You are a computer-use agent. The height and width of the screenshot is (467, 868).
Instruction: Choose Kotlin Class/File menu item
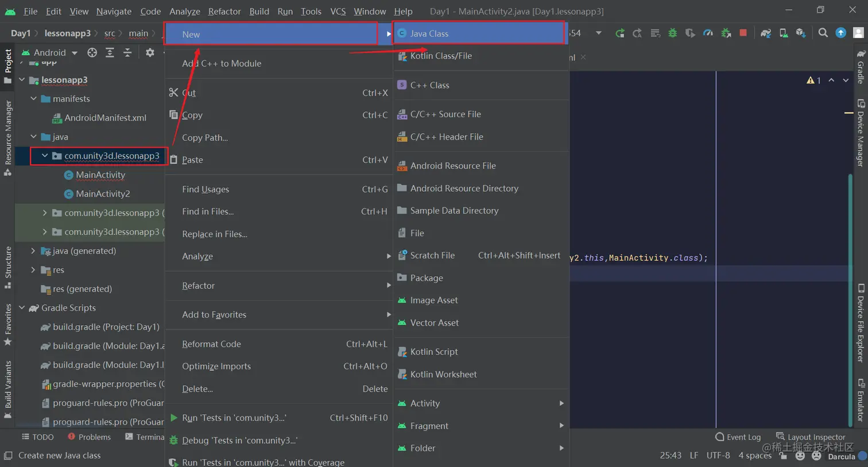pos(480,56)
